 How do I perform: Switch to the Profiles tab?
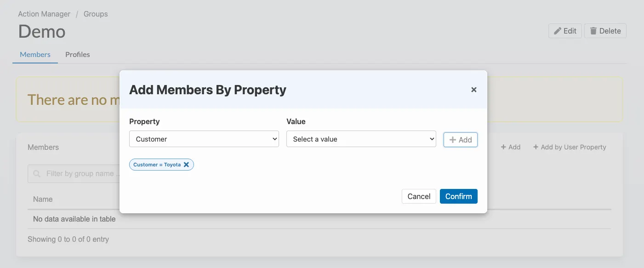(x=78, y=54)
